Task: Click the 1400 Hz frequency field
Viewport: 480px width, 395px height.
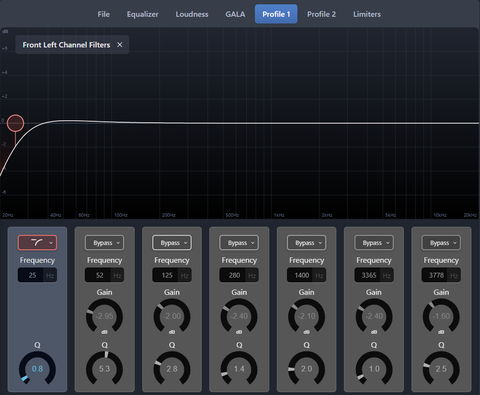Action: tap(306, 275)
